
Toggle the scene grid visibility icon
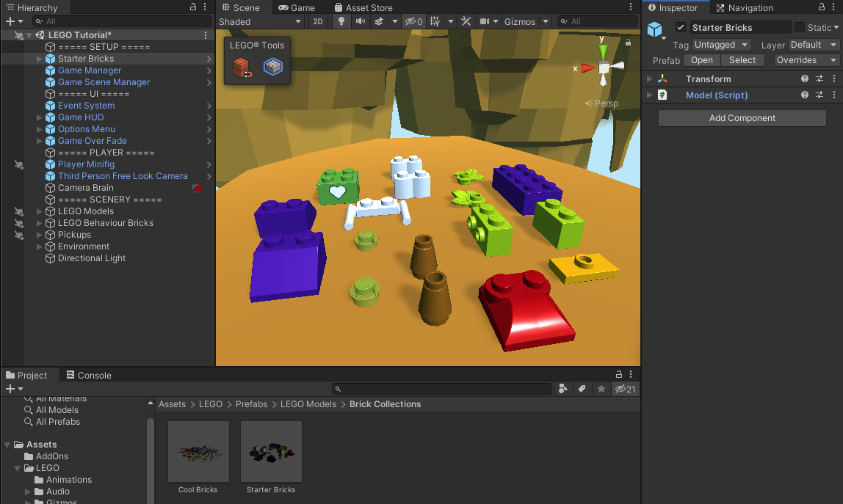click(435, 22)
